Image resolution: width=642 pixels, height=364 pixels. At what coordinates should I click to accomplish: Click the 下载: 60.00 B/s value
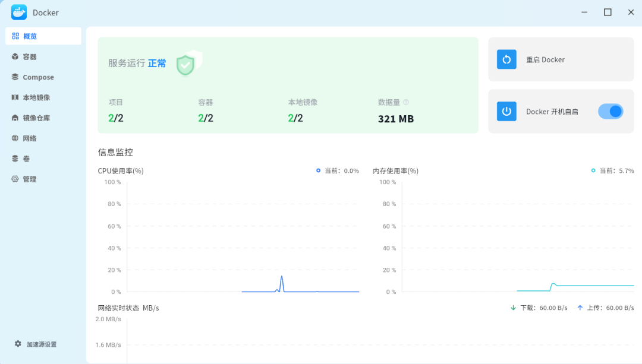pyautogui.click(x=544, y=308)
